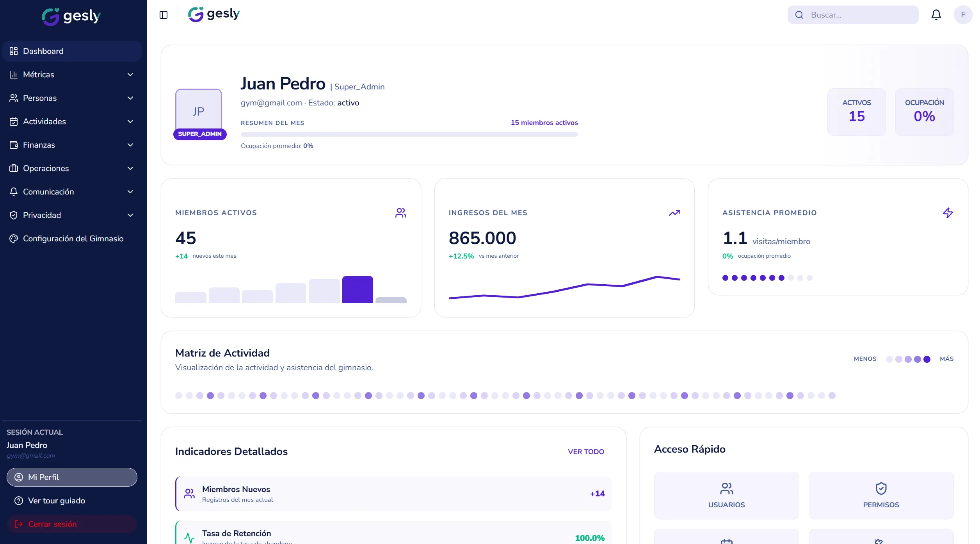Image resolution: width=980 pixels, height=544 pixels.
Task: Click the highlighted purple bar in Miembros Activos
Action: click(357, 289)
